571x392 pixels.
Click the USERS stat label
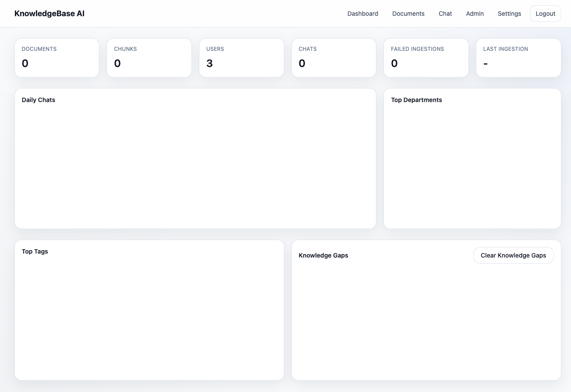[x=215, y=49]
